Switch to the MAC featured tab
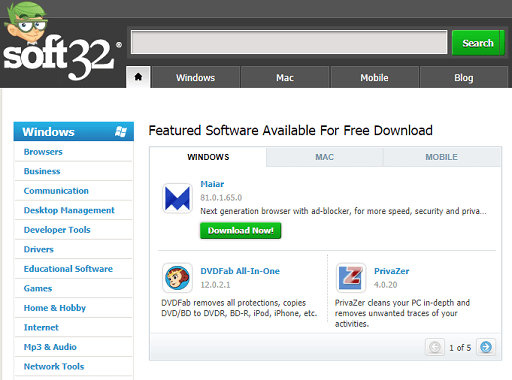The height and width of the screenshot is (380, 512). 325,157
